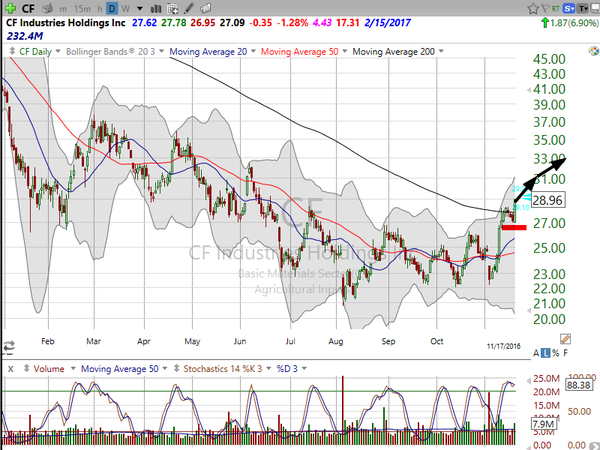Click the 88.38 stochastics value box
Screen dimensions: 600x450
(578, 385)
